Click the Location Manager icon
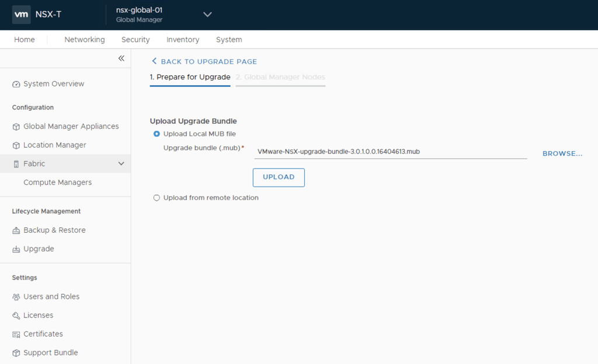Screen dimensions: 598x364 click(x=16, y=145)
